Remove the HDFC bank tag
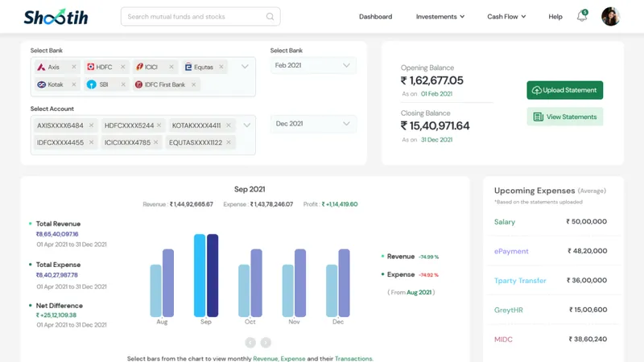This screenshot has width=644, height=362. click(123, 67)
